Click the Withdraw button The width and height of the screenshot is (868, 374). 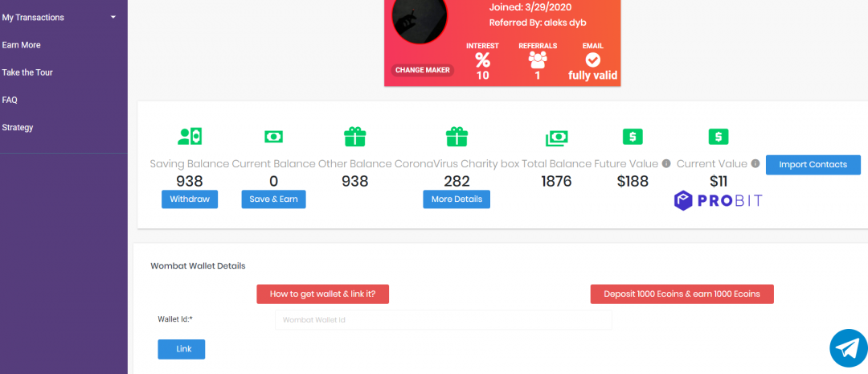(x=190, y=199)
